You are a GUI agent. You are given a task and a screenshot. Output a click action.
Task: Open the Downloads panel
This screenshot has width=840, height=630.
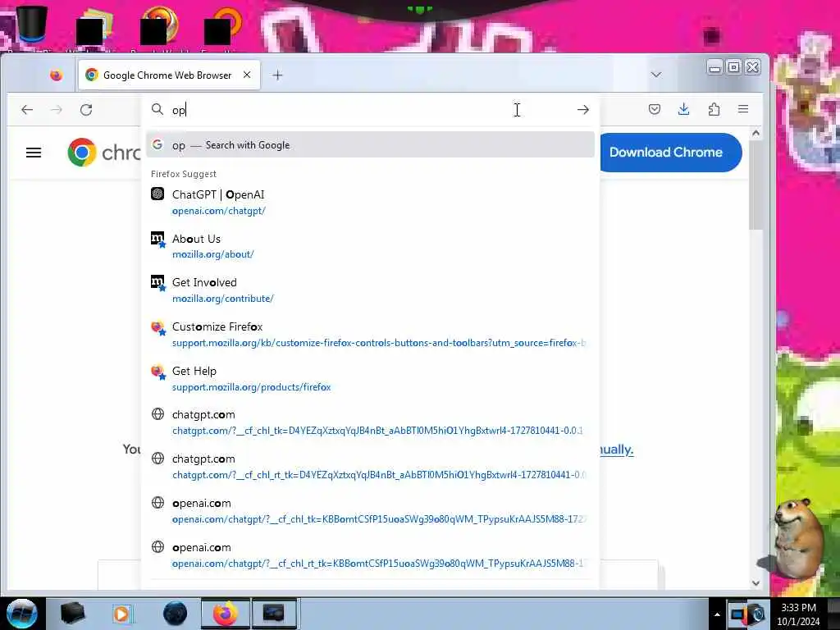tap(683, 109)
